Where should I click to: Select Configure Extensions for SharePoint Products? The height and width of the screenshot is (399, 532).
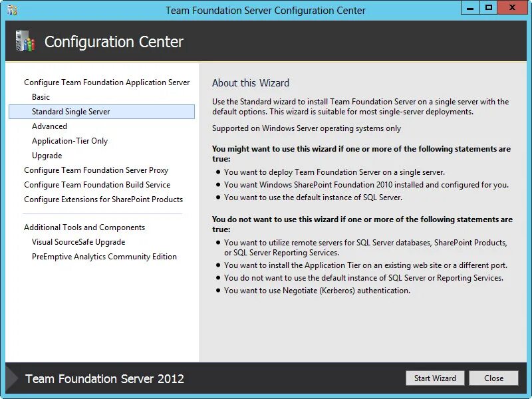coord(103,199)
